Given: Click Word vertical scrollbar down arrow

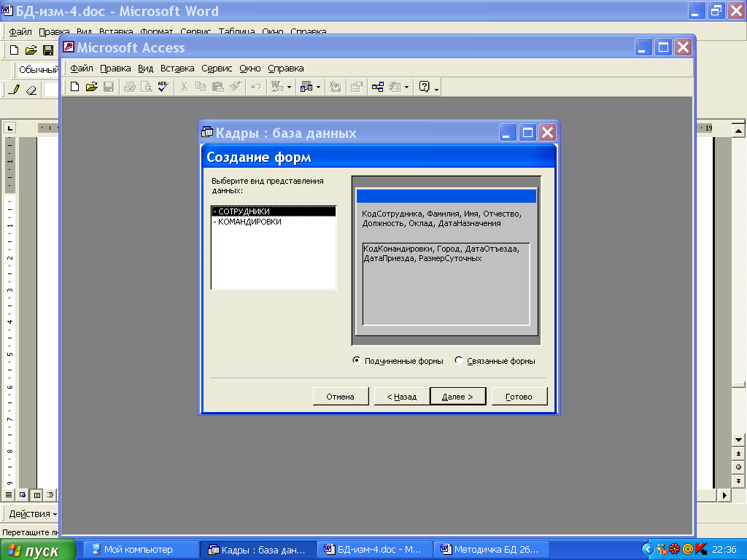Looking at the screenshot, I should click(x=738, y=440).
